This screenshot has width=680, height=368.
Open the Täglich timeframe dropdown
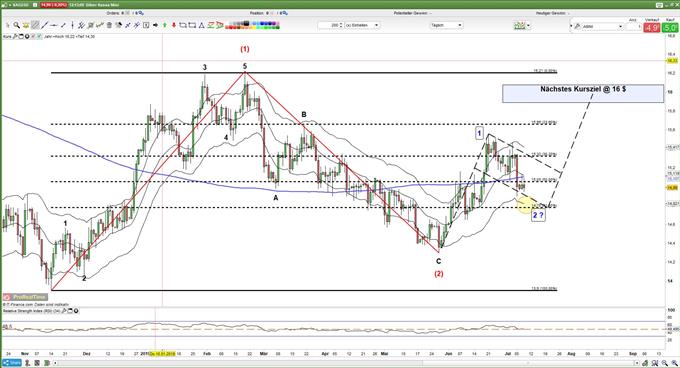446,25
